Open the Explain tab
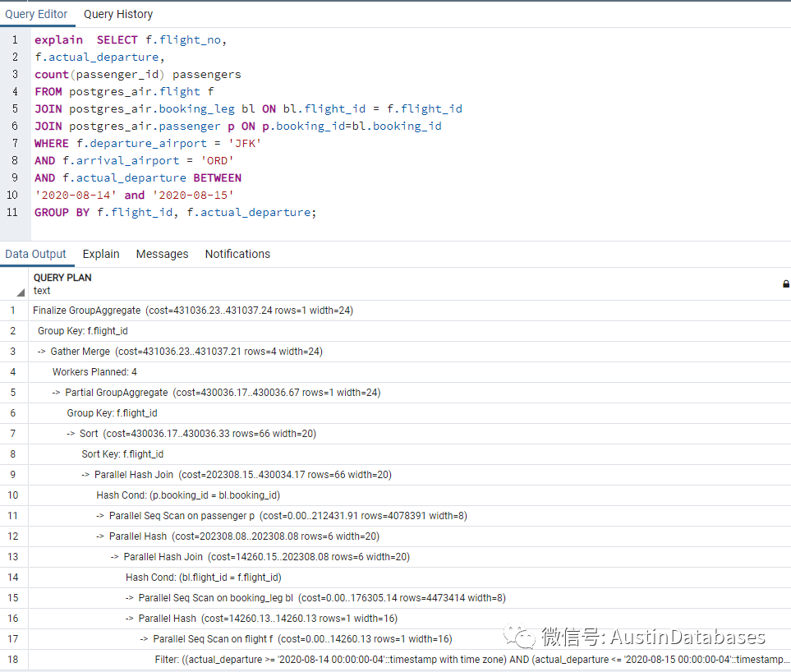Screen dimensions: 791x672 [101, 254]
